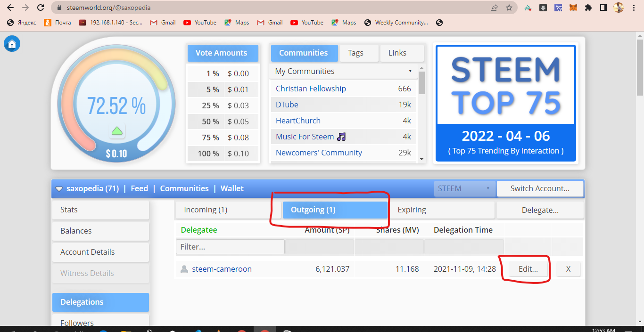Sort by the Delegation Time column header
The height and width of the screenshot is (332, 644).
point(463,230)
